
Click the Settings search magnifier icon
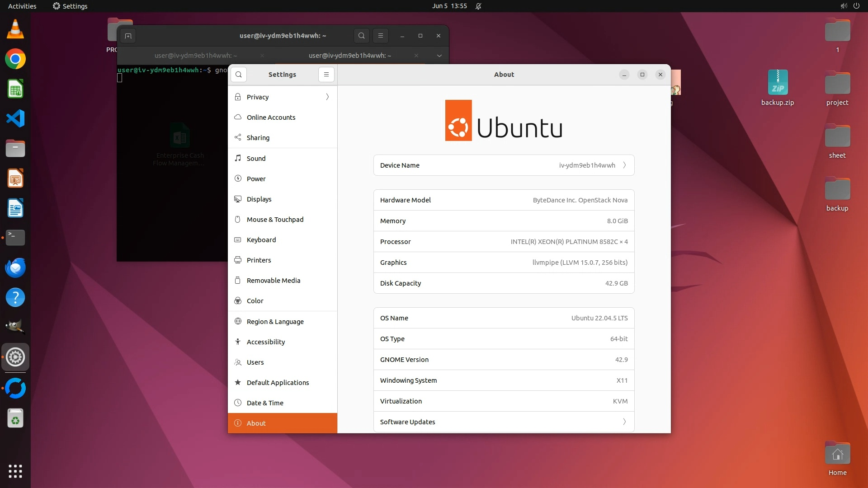coord(239,75)
